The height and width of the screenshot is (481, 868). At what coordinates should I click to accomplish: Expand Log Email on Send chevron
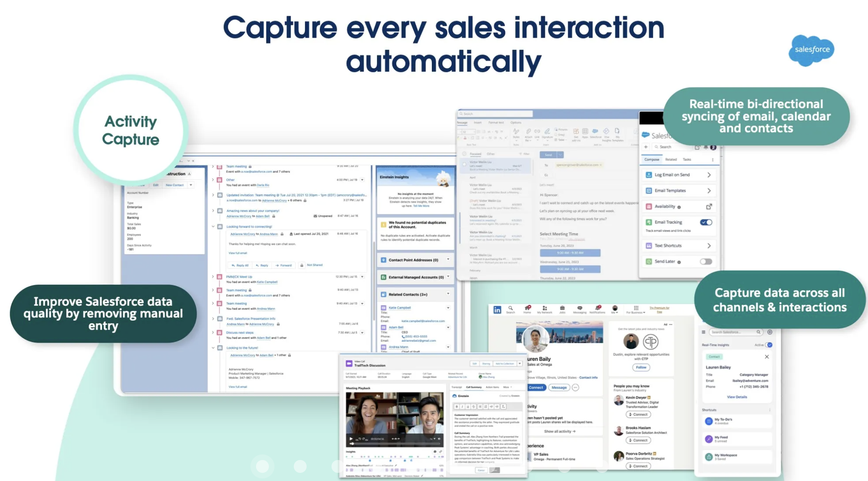click(709, 175)
